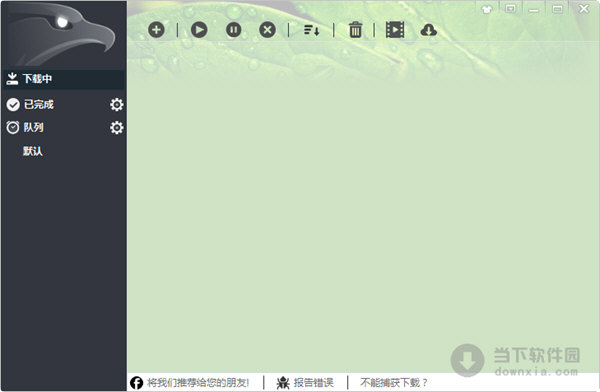
Task: Close the download manager window
Action: (584, 8)
